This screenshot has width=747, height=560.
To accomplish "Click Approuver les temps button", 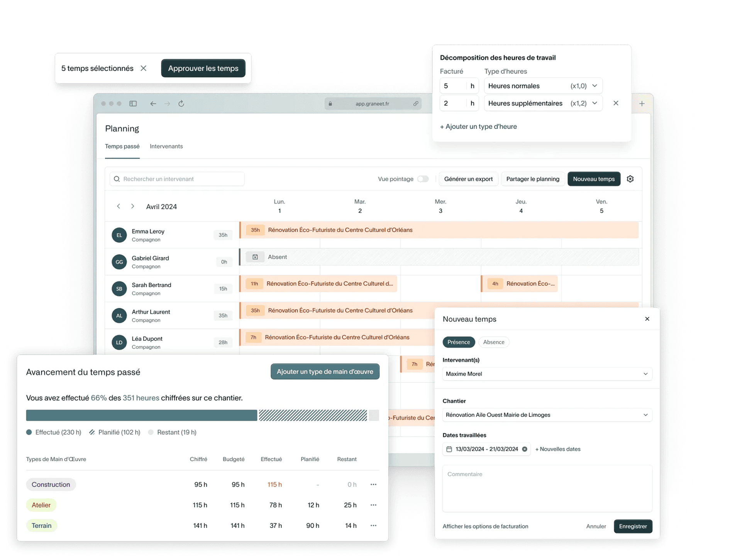I will [x=203, y=68].
